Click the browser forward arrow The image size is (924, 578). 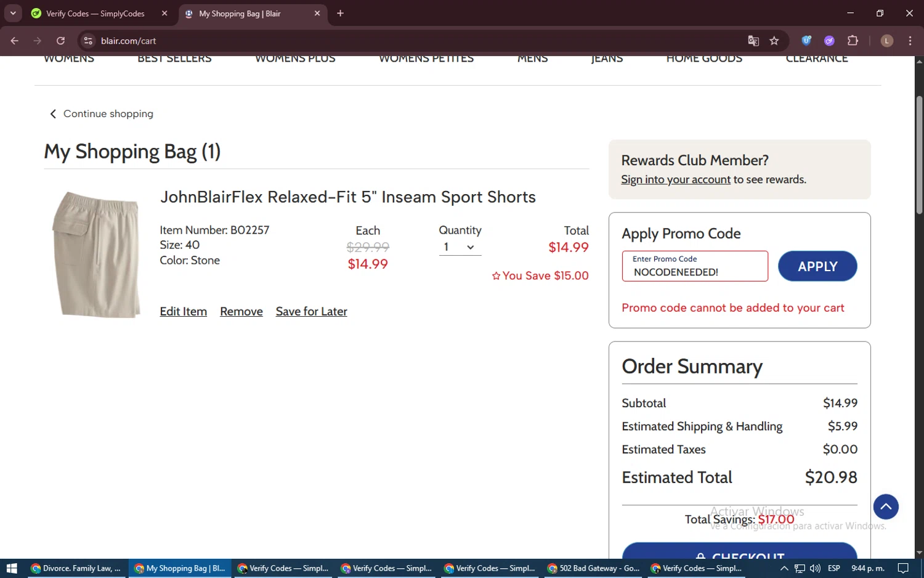click(38, 41)
